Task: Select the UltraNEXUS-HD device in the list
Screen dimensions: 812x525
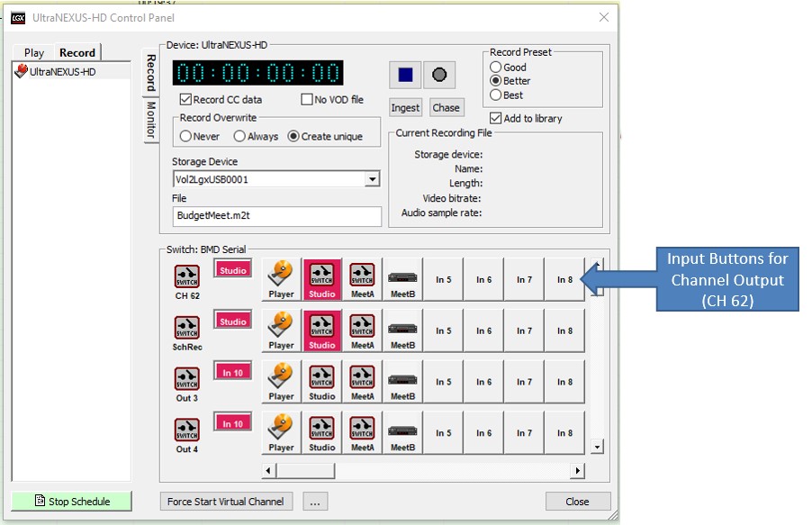Action: (62, 71)
